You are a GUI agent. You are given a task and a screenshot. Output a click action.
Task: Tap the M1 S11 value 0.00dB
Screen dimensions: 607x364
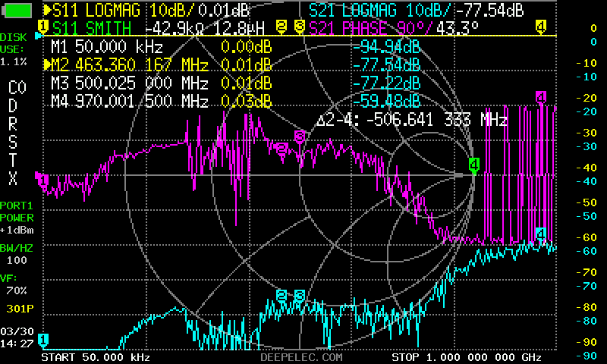tap(246, 47)
